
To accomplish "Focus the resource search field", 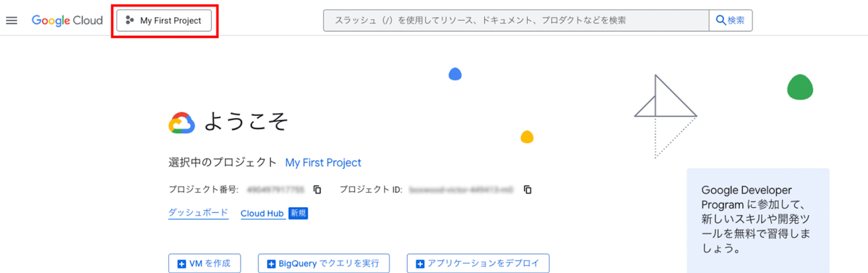I will point(515,20).
